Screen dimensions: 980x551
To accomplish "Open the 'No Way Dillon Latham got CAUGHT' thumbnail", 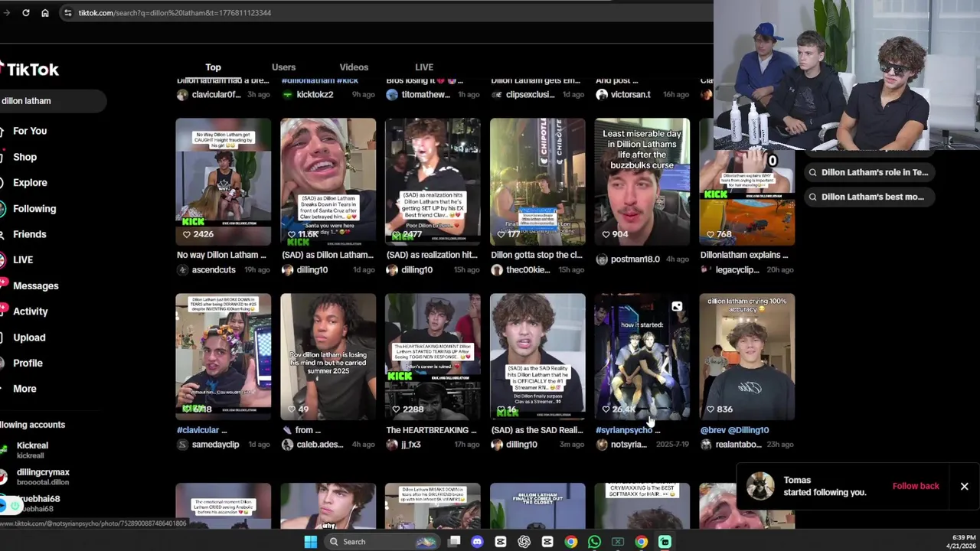I will tap(223, 182).
